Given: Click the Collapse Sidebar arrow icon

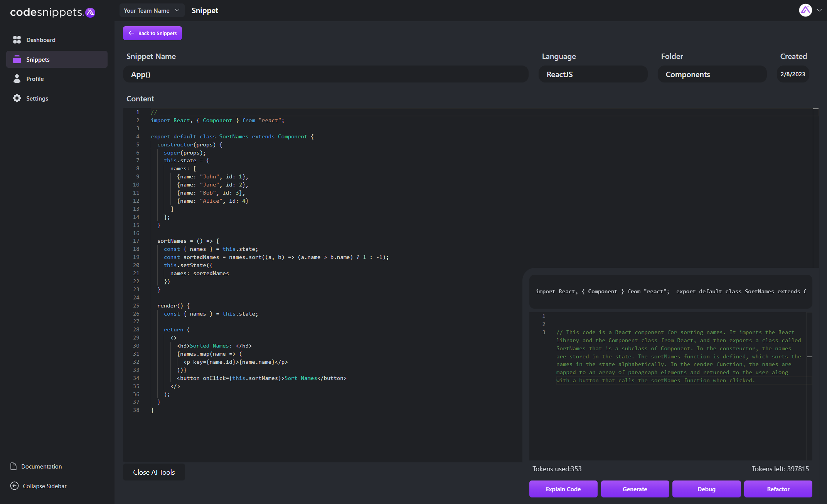Looking at the screenshot, I should point(14,486).
